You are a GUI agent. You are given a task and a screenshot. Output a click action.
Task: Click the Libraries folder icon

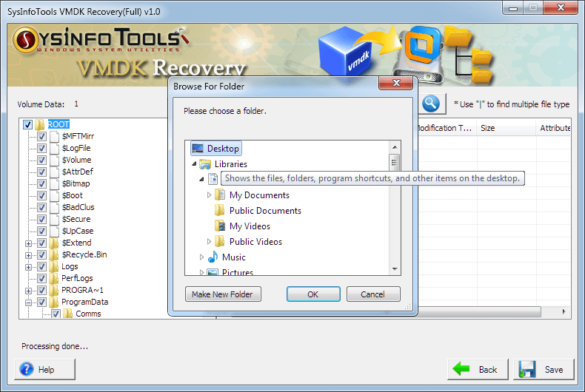(205, 164)
